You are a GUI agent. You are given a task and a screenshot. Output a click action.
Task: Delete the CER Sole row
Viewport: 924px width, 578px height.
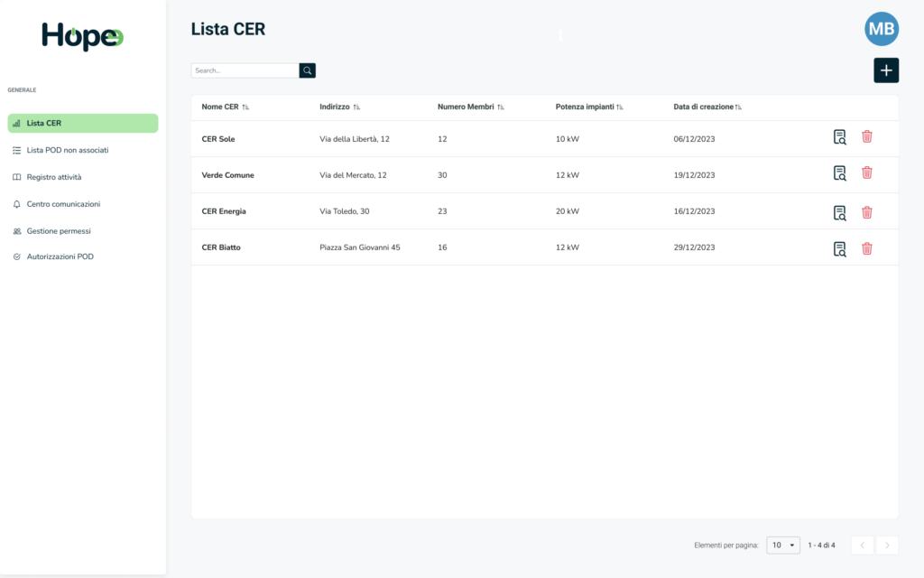[866, 137]
